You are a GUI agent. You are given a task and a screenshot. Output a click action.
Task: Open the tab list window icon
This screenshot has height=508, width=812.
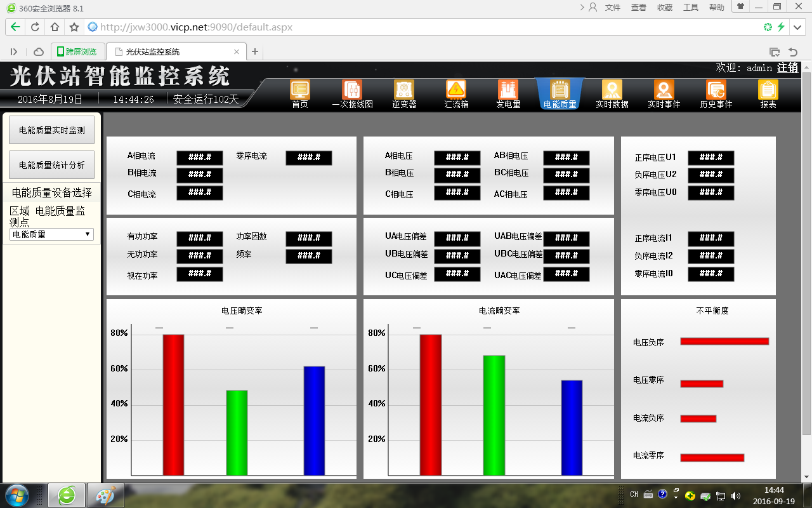775,52
